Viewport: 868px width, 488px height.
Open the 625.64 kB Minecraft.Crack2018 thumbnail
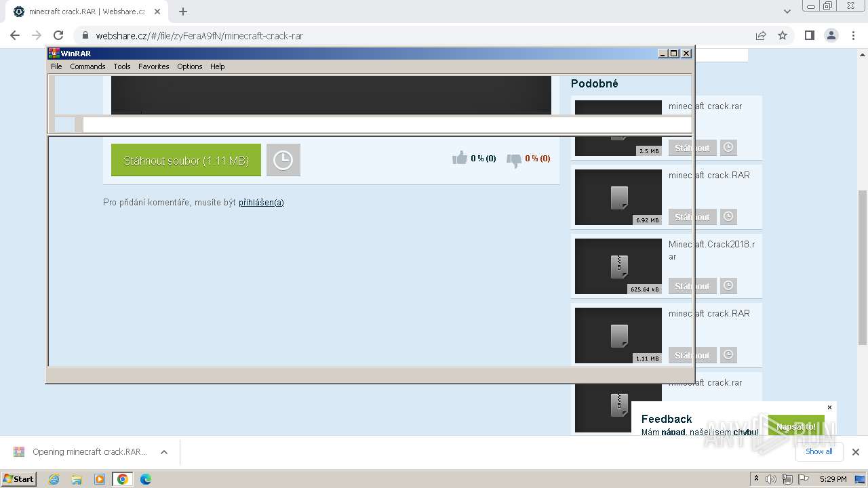[x=618, y=266]
